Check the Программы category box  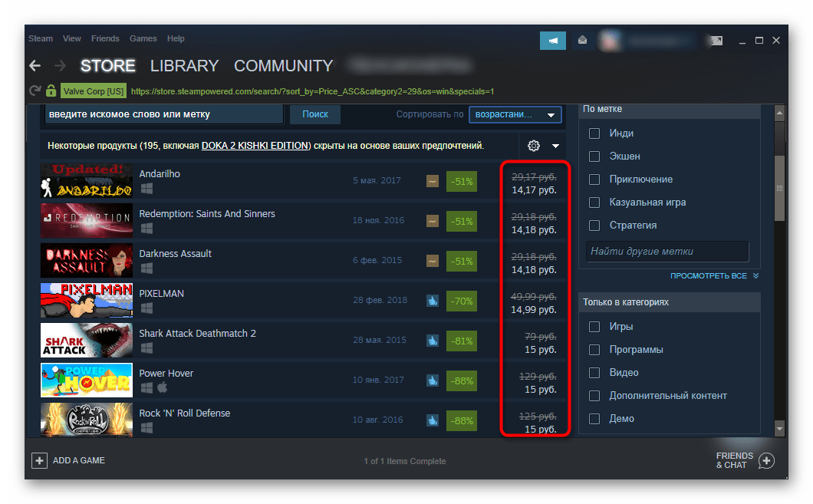594,350
